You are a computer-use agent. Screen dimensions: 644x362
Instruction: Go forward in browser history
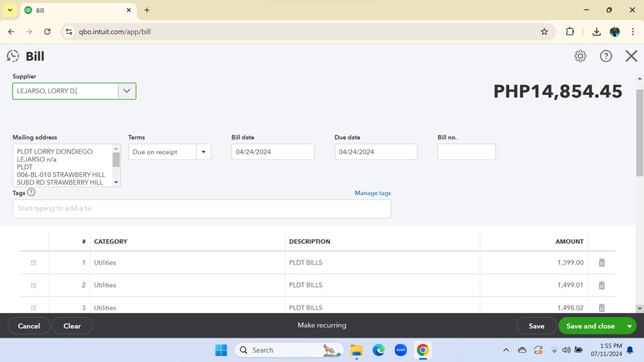tap(29, 32)
